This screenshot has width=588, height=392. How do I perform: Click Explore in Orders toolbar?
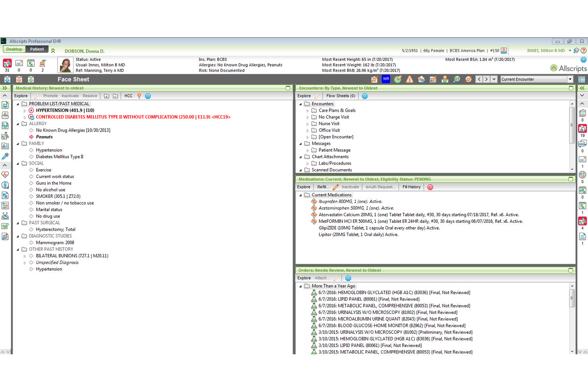[304, 278]
